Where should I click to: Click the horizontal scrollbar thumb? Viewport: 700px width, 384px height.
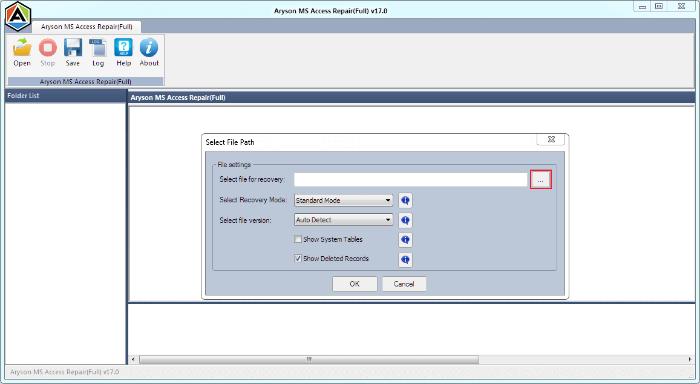pyautogui.click(x=309, y=359)
